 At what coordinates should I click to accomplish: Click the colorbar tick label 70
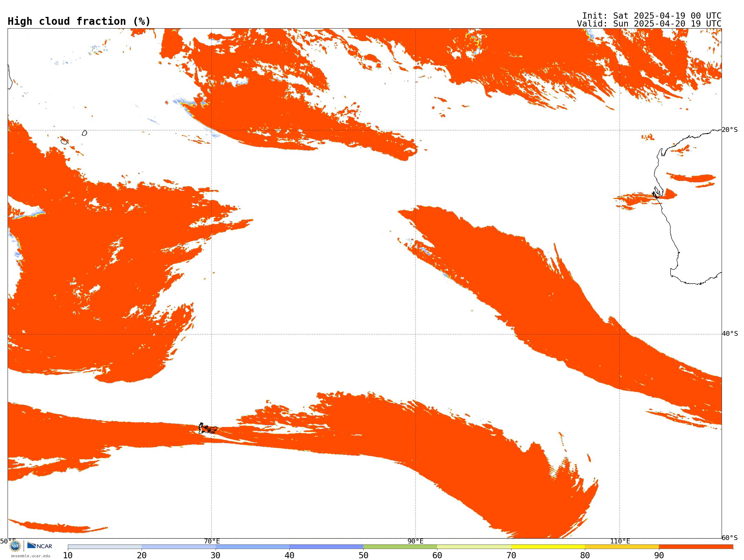(x=511, y=555)
